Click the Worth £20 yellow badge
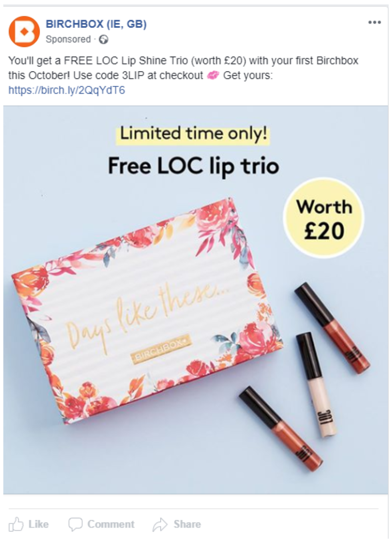This screenshot has width=392, height=545. coord(324,218)
